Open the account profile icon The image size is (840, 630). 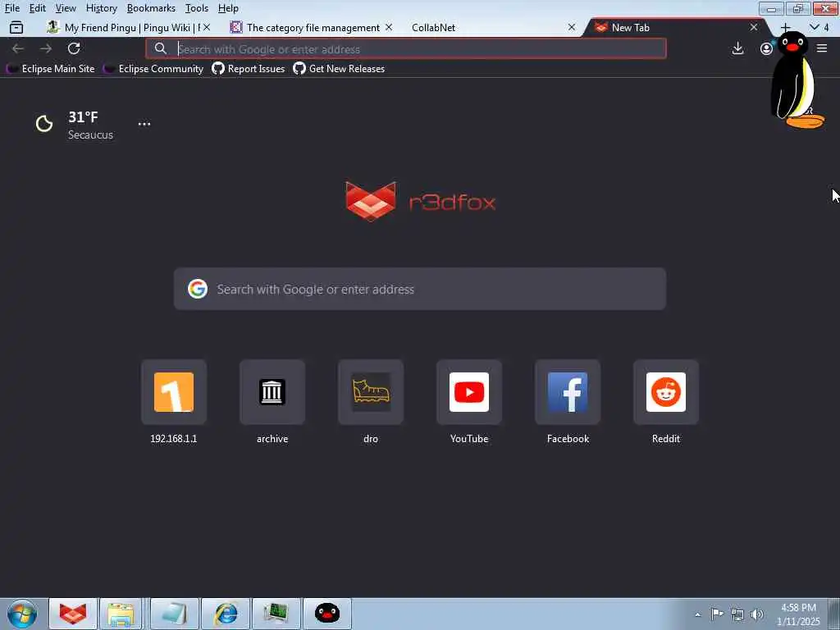pyautogui.click(x=767, y=48)
